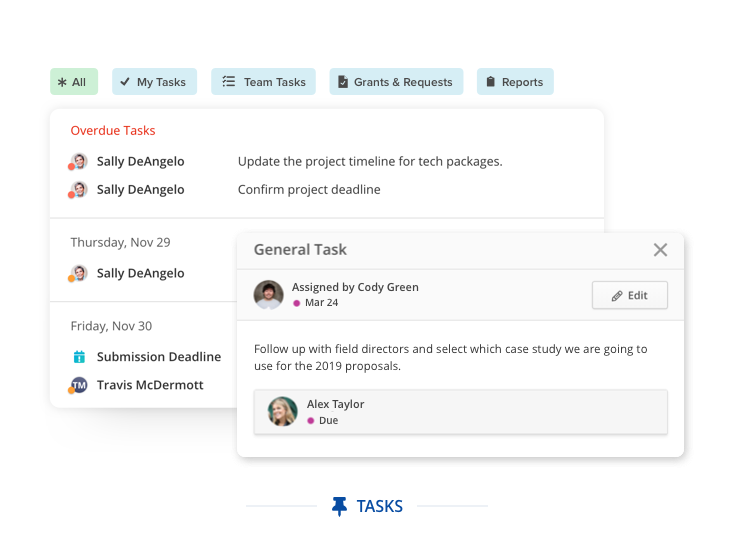Viewport: 732px width, 550px height.
Task: Select the Alex Taylor assignee card
Action: tap(461, 412)
